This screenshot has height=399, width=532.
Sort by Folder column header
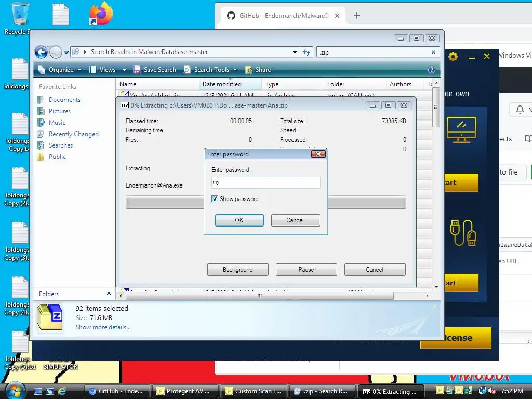[x=355, y=84]
